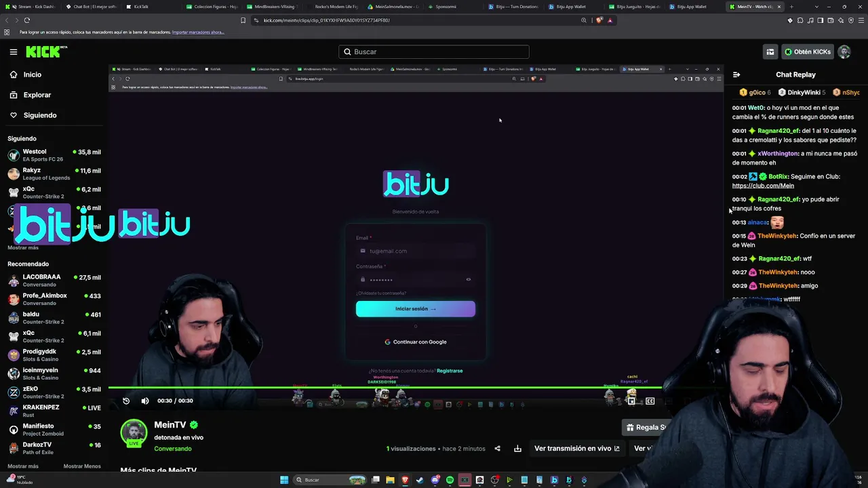Screen dimensions: 868x488
Task: Collapse the Chat Replay panel
Action: tap(736, 75)
